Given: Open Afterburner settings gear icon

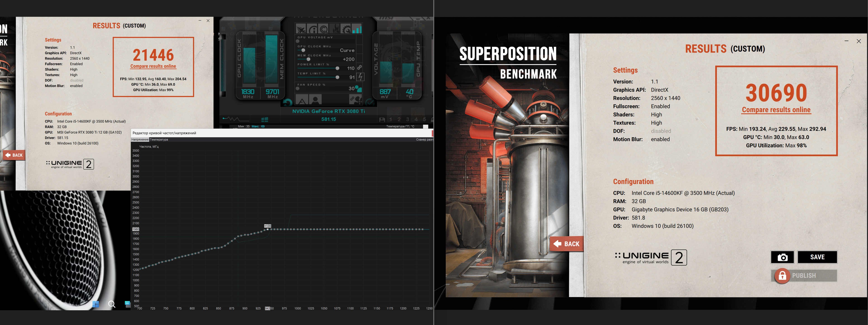Looking at the screenshot, I should tap(346, 29).
